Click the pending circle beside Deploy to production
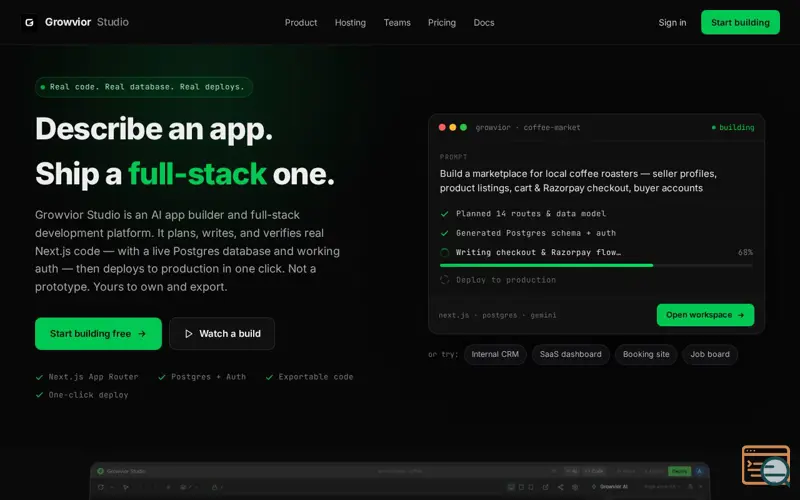This screenshot has width=800, height=500. (x=444, y=280)
